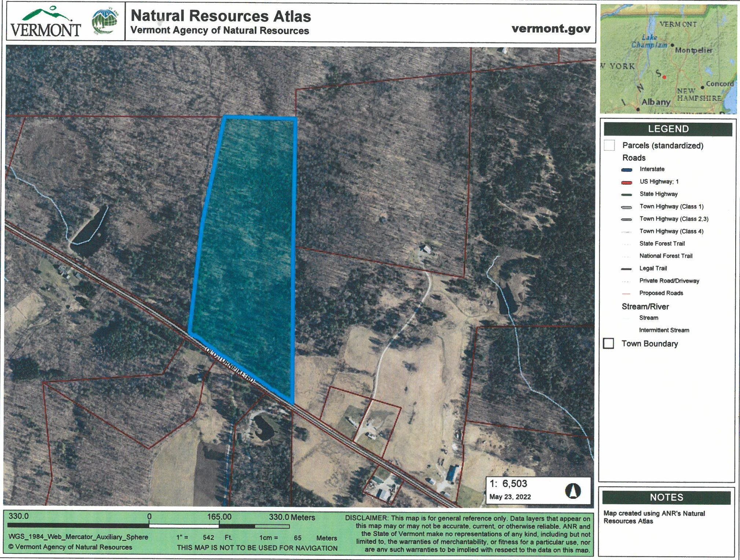The height and width of the screenshot is (560, 740).
Task: Click the Interstate blue line symbol in legend
Action: click(627, 170)
